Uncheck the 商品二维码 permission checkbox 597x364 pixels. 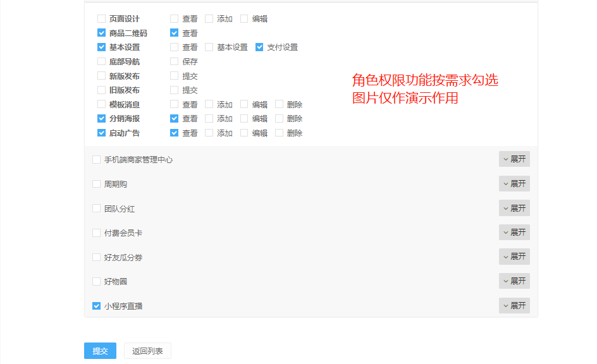(101, 33)
